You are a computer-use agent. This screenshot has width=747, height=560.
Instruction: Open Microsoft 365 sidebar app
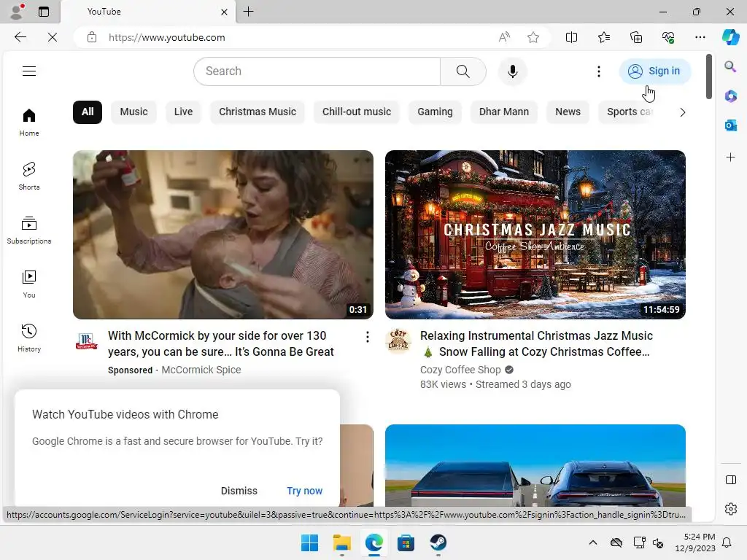click(x=730, y=96)
